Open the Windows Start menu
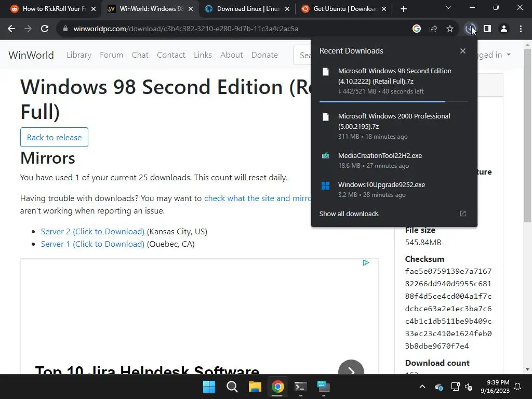 [x=209, y=387]
